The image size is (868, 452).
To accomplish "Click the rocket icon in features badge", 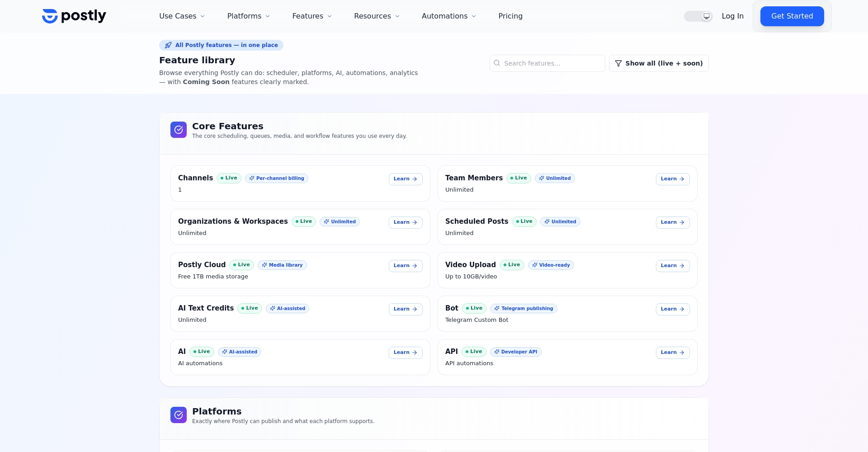I will click(x=168, y=45).
